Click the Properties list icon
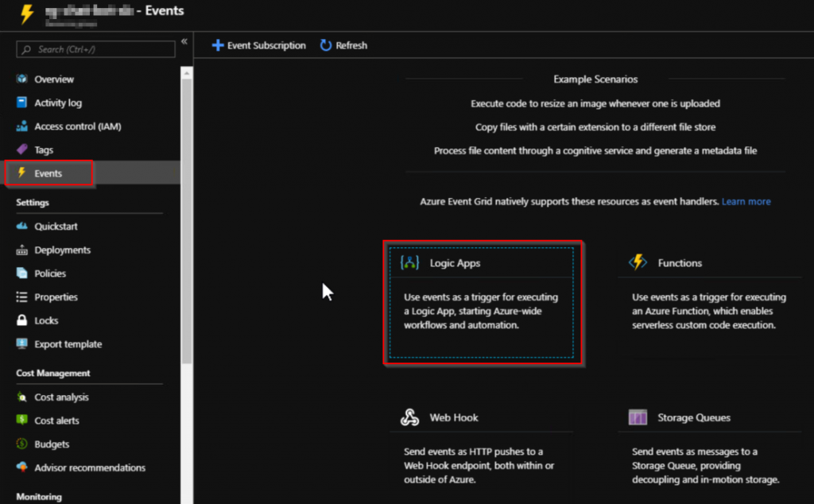The width and height of the screenshot is (814, 504). coord(21,297)
